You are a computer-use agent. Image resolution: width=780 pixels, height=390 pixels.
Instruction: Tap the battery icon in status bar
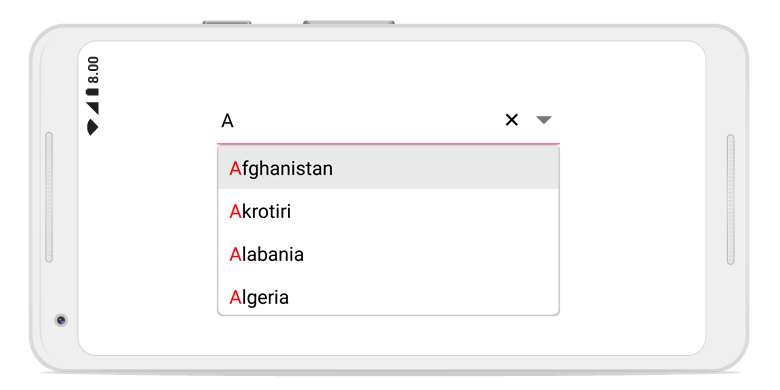coord(93,92)
